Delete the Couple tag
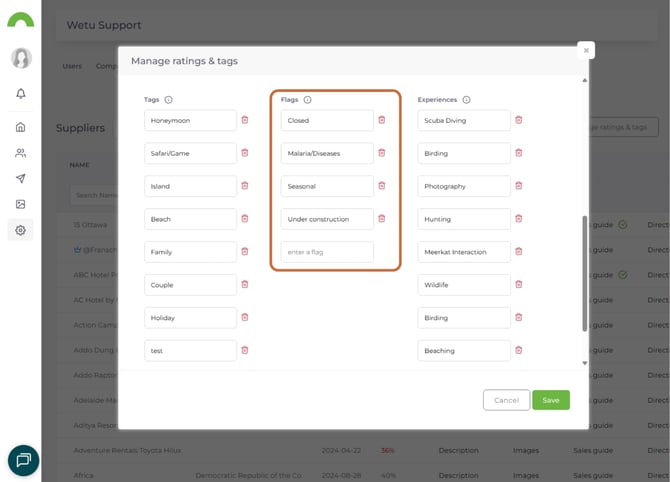The image size is (670, 482). pyautogui.click(x=245, y=285)
